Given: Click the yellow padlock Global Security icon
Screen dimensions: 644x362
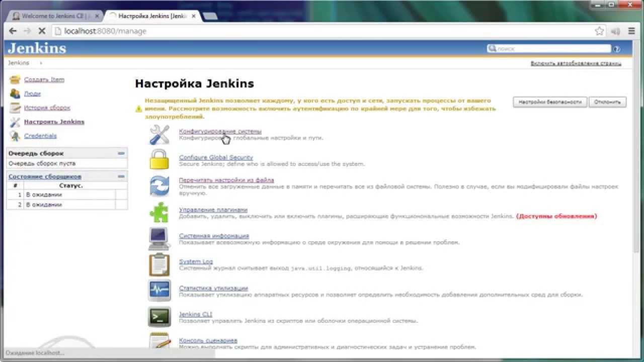Looking at the screenshot, I should point(159,160).
